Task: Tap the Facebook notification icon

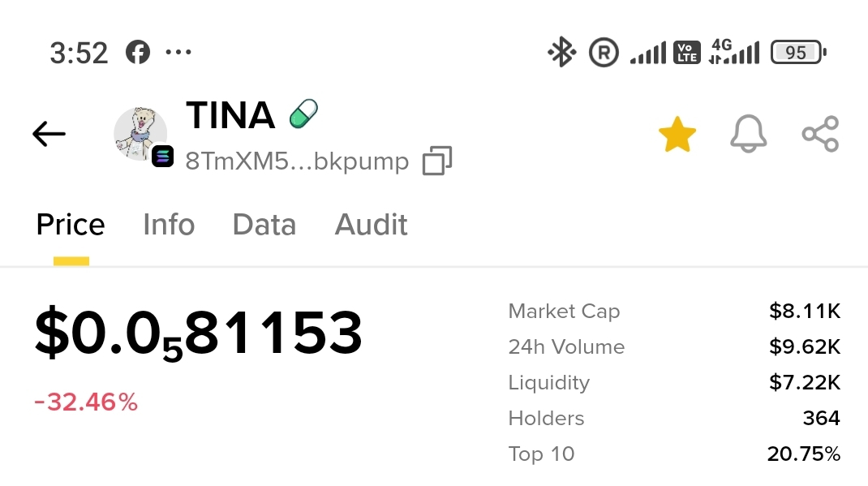Action: [x=138, y=53]
